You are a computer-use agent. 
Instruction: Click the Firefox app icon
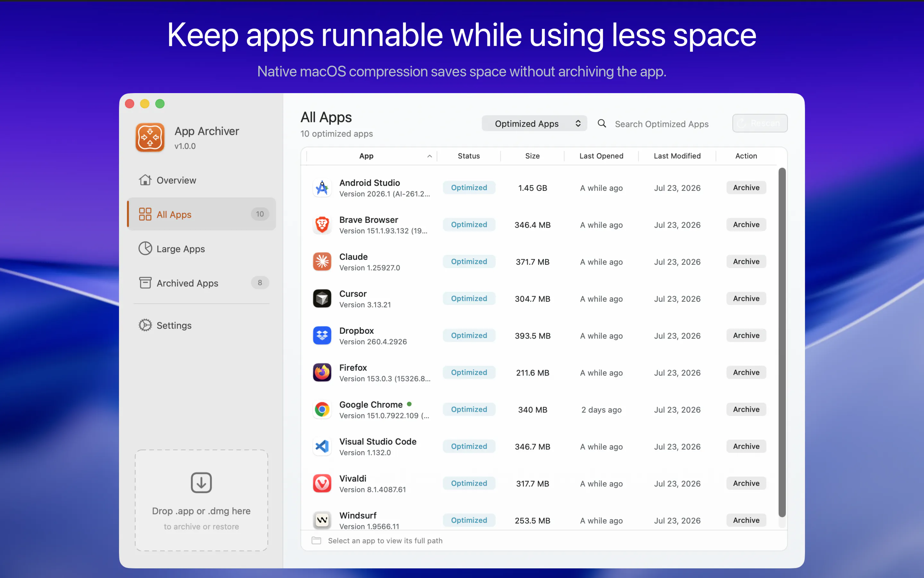[x=322, y=373]
